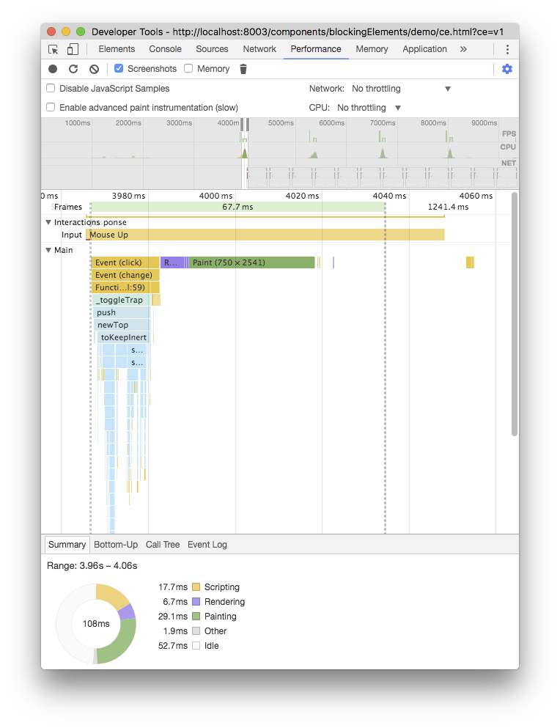
Task: Switch to the Bottom-Up tab
Action: [116, 545]
